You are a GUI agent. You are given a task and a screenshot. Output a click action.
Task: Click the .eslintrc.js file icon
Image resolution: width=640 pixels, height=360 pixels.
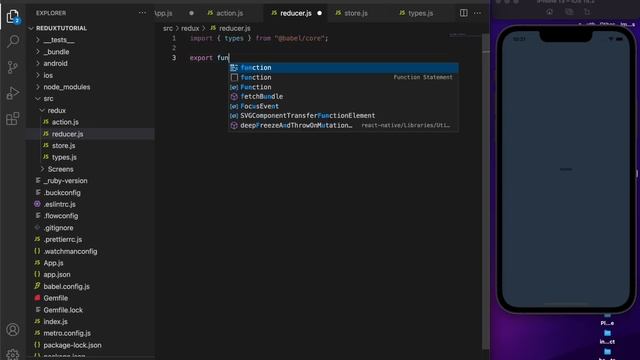38,204
